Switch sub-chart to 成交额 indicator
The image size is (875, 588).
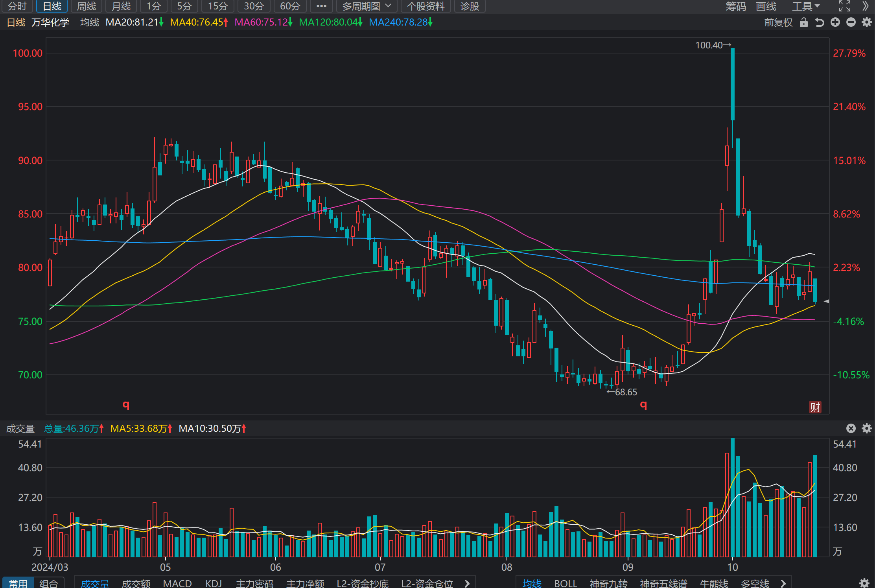(136, 583)
